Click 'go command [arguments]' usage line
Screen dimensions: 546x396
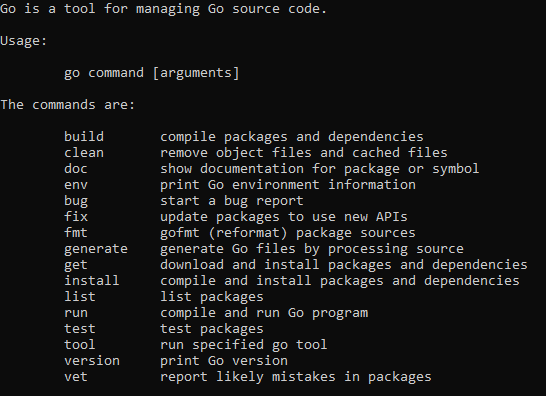click(x=152, y=73)
